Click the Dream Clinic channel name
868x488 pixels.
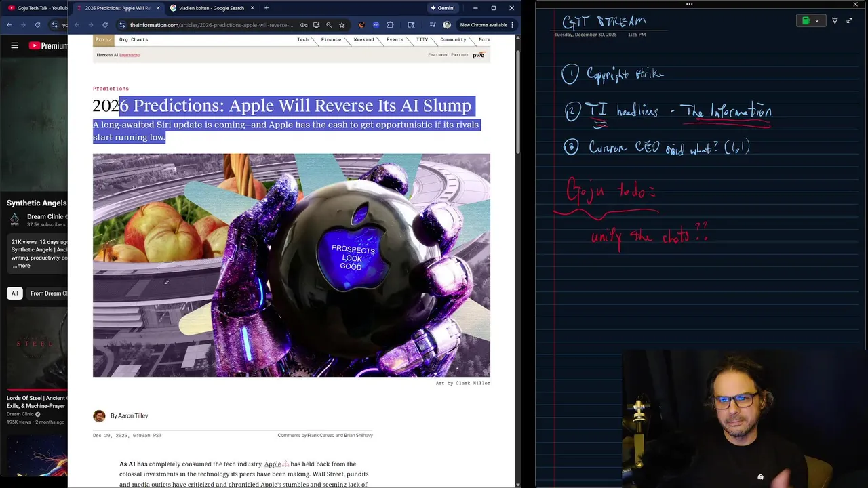click(x=45, y=217)
